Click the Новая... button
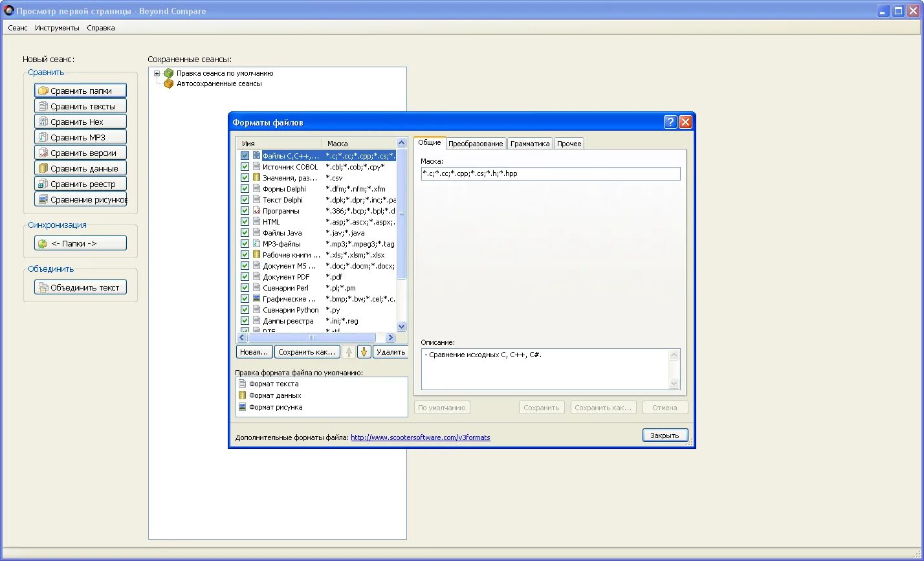 tap(254, 352)
